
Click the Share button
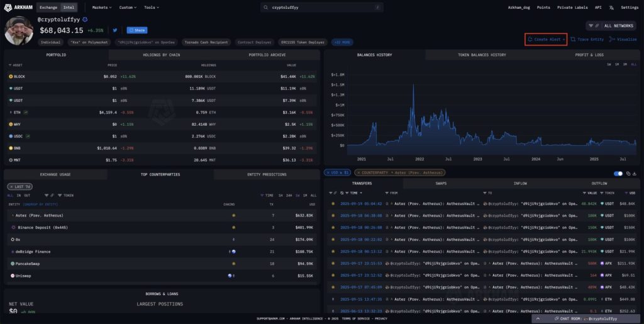[x=137, y=30]
